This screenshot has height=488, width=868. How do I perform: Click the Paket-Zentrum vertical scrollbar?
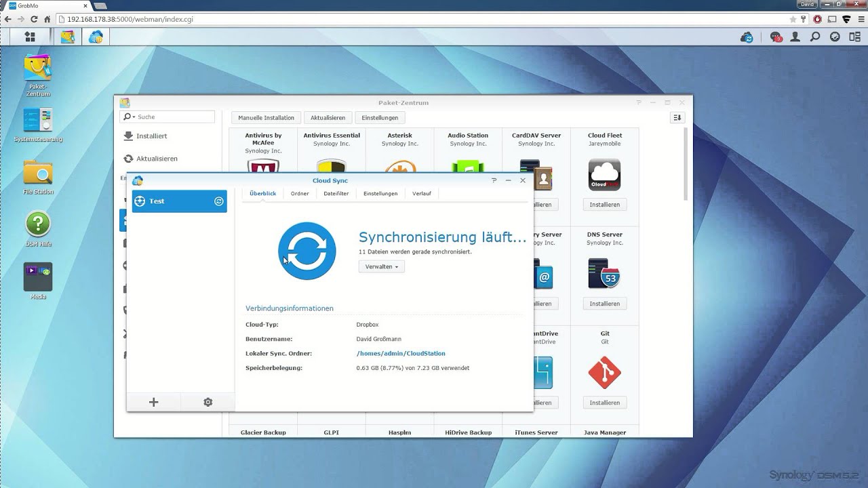pos(687,165)
